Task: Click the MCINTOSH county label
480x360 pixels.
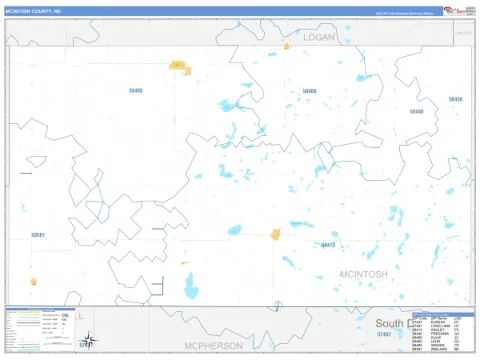Action: tap(364, 274)
